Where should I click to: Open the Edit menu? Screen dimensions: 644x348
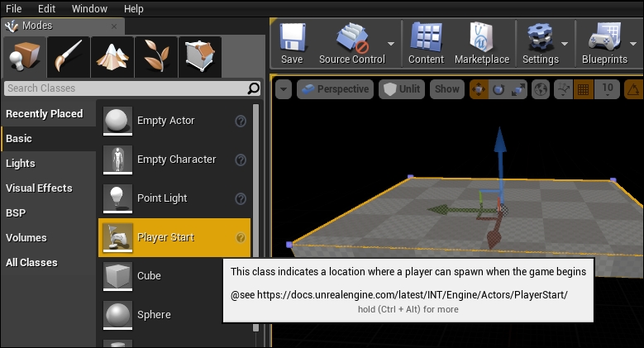pos(46,8)
